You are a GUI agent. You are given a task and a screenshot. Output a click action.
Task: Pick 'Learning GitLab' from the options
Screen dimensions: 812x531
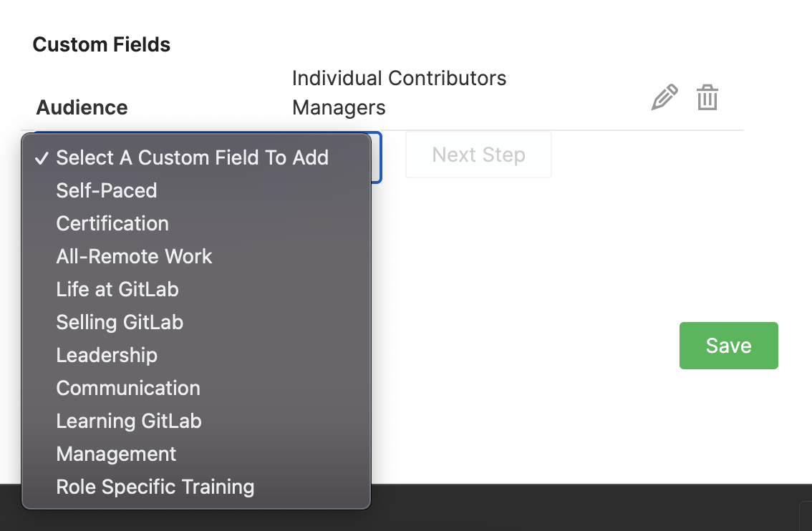click(129, 421)
